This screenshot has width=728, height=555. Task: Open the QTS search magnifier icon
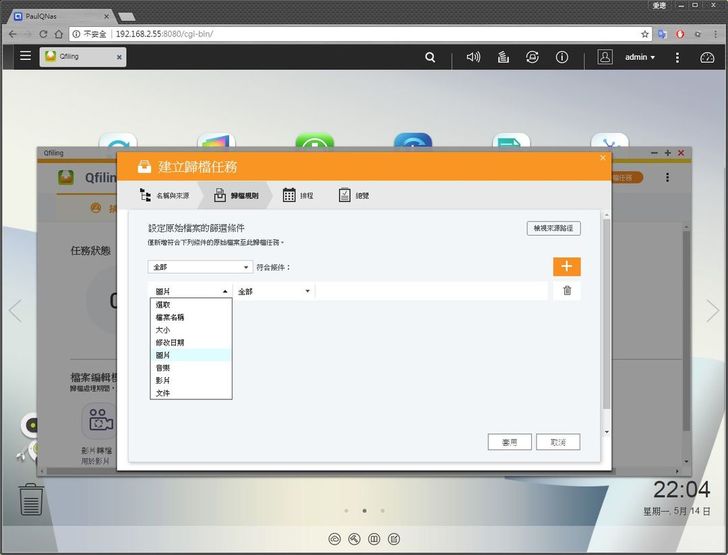click(430, 57)
